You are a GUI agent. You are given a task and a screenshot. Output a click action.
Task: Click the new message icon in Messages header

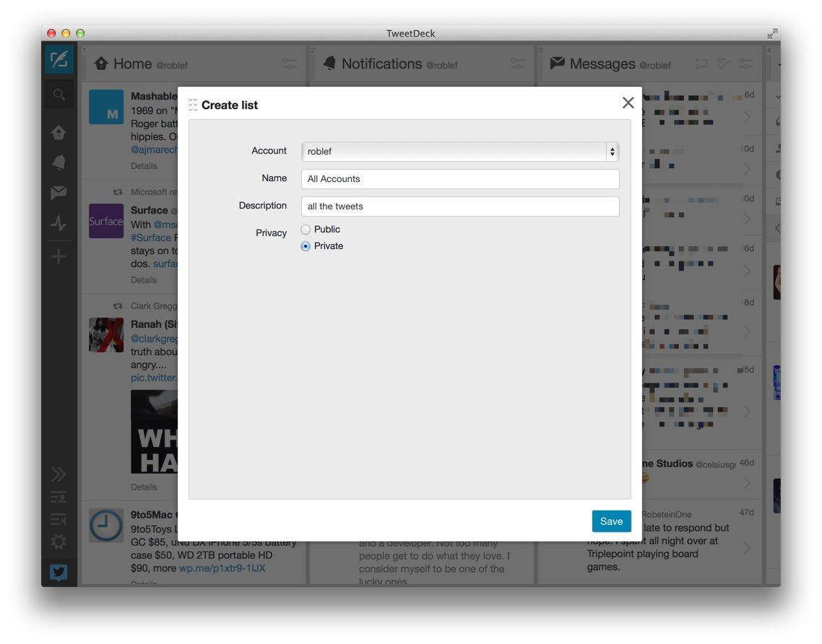coord(701,64)
